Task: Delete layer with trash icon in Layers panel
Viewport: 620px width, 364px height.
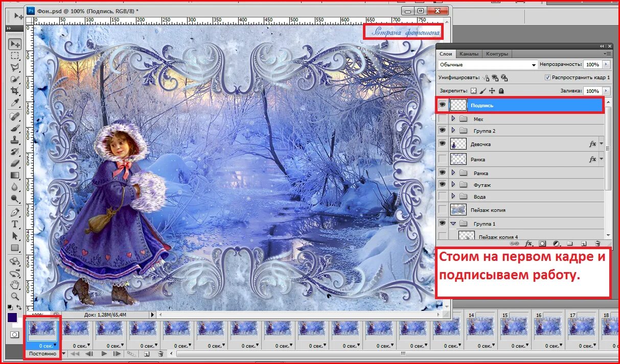Action: pyautogui.click(x=597, y=244)
